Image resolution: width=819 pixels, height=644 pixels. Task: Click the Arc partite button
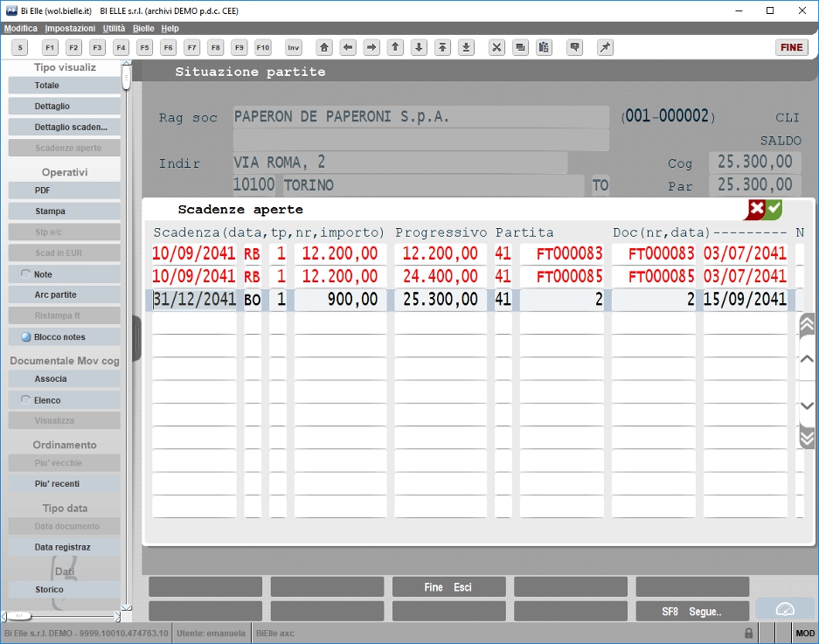(x=65, y=294)
